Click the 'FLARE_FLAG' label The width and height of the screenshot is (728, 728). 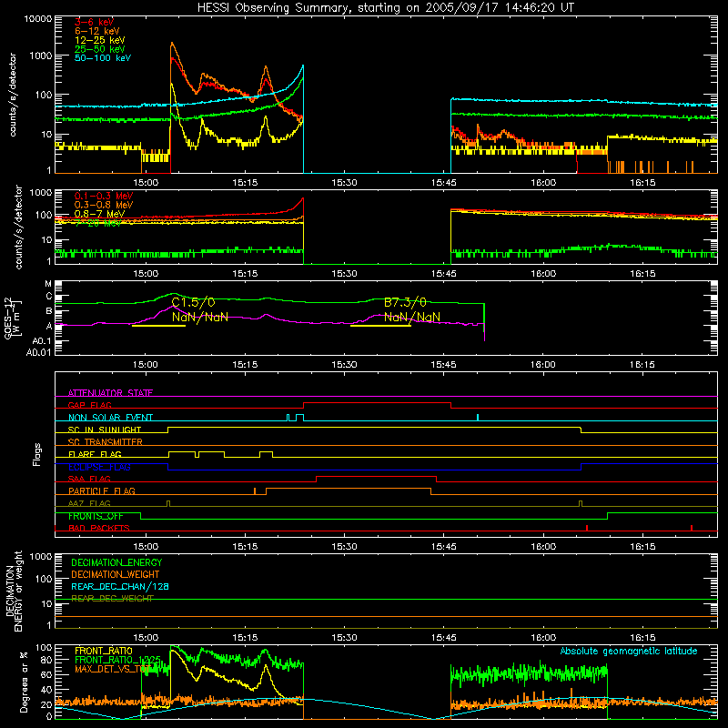pos(95,454)
